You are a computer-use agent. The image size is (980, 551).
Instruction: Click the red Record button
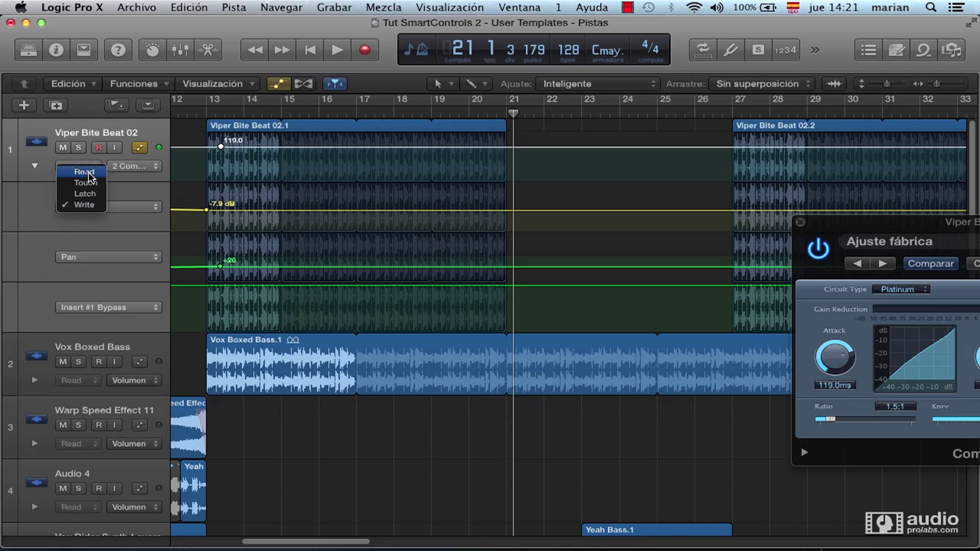click(364, 50)
